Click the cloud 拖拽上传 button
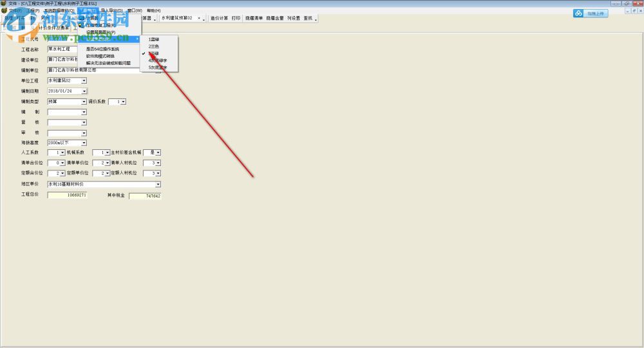 (x=591, y=13)
